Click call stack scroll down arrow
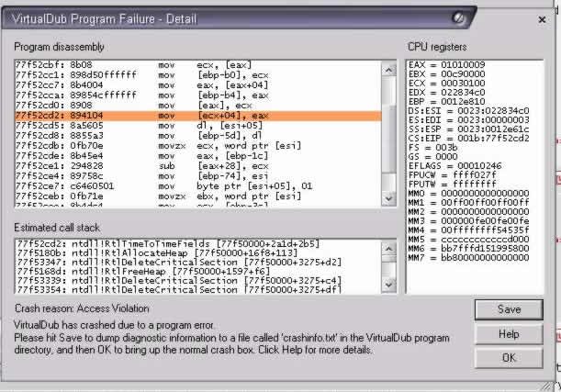561x392 pixels. (x=389, y=285)
